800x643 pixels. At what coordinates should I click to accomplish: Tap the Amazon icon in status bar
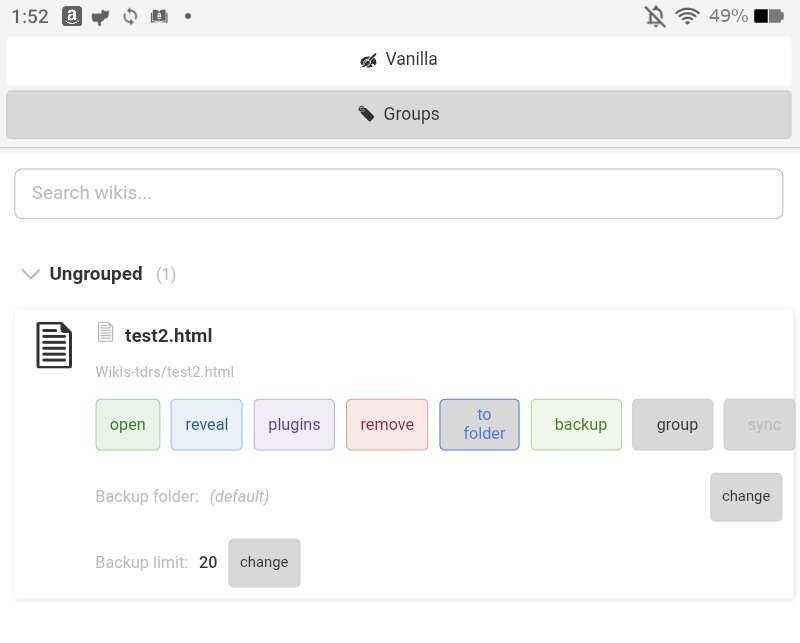(x=71, y=16)
